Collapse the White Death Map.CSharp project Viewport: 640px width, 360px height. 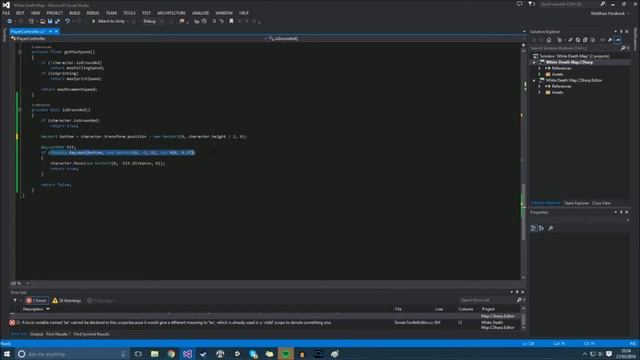(534, 62)
